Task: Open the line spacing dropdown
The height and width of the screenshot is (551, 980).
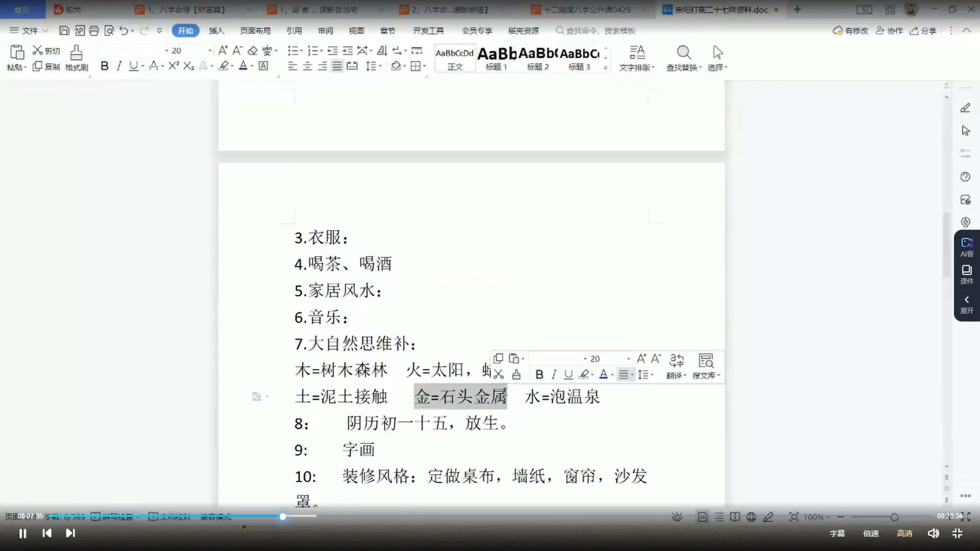Action: pyautogui.click(x=374, y=66)
